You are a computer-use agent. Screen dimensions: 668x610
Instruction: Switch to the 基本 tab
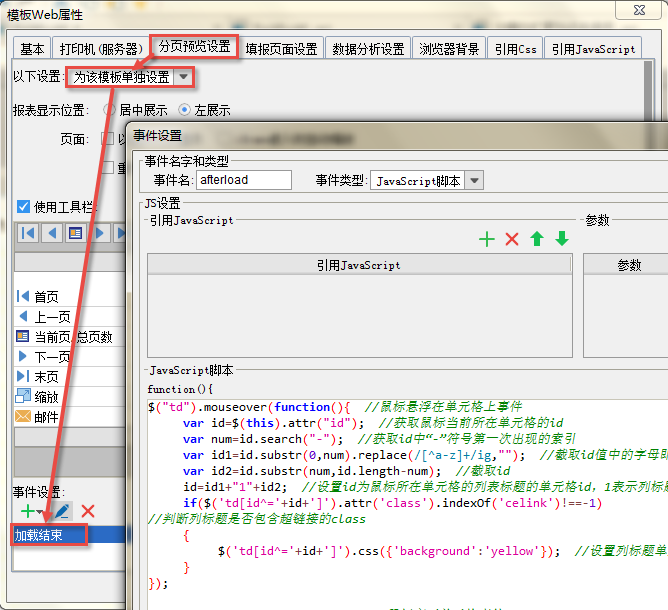[x=32, y=49]
